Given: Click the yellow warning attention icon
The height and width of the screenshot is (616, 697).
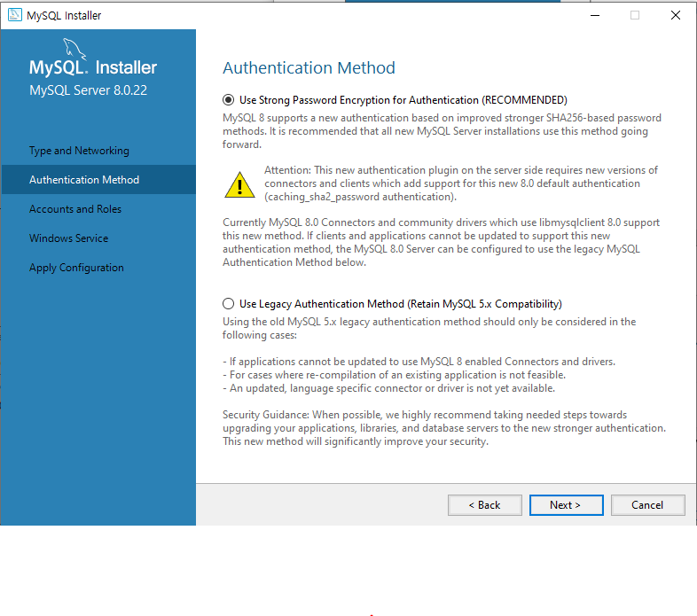Looking at the screenshot, I should pyautogui.click(x=239, y=184).
